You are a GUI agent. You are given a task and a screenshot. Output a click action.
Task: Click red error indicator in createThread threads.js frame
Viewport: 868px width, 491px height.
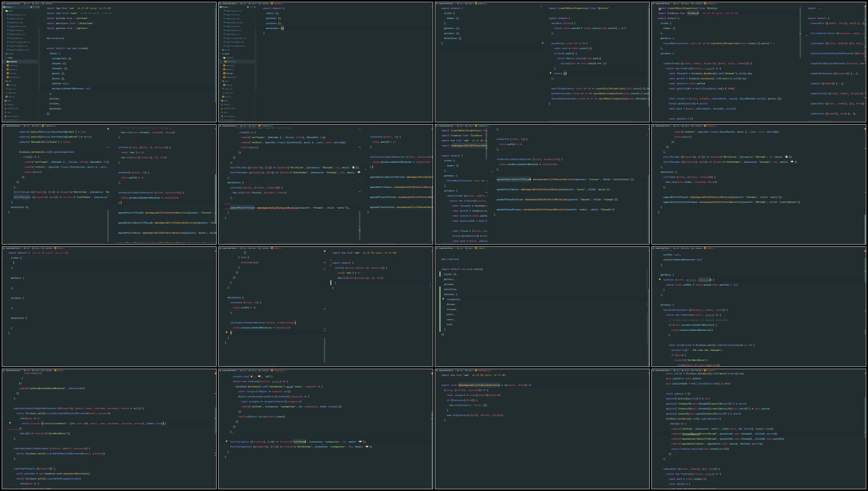pos(800,6)
